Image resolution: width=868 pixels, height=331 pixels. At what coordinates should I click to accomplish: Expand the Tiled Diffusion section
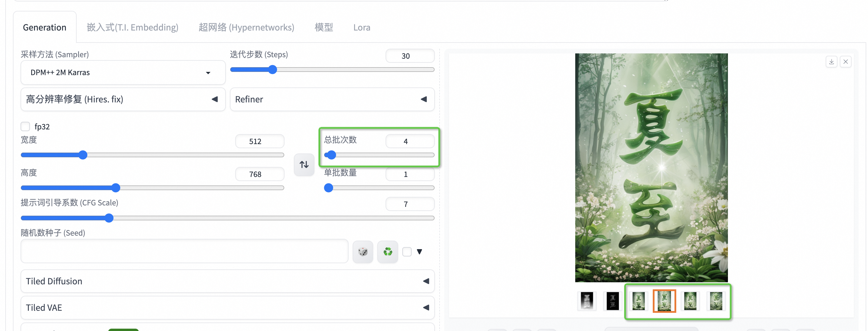pyautogui.click(x=228, y=281)
